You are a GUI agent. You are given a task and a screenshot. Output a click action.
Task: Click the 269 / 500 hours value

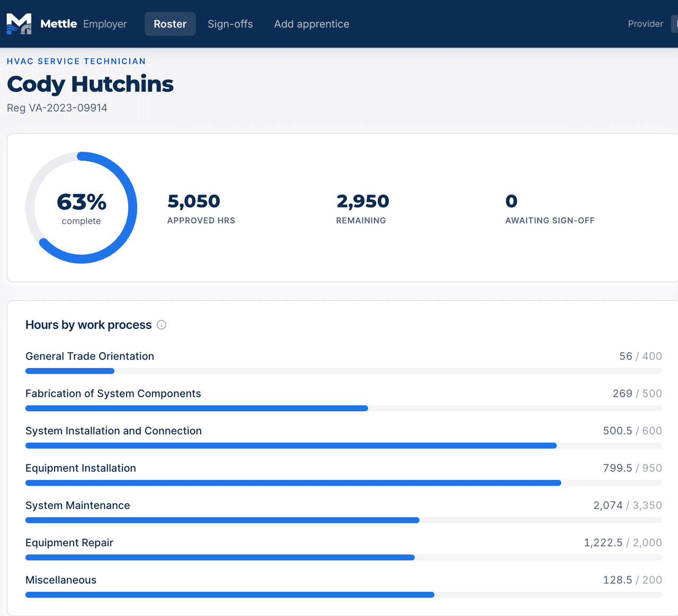coord(637,394)
